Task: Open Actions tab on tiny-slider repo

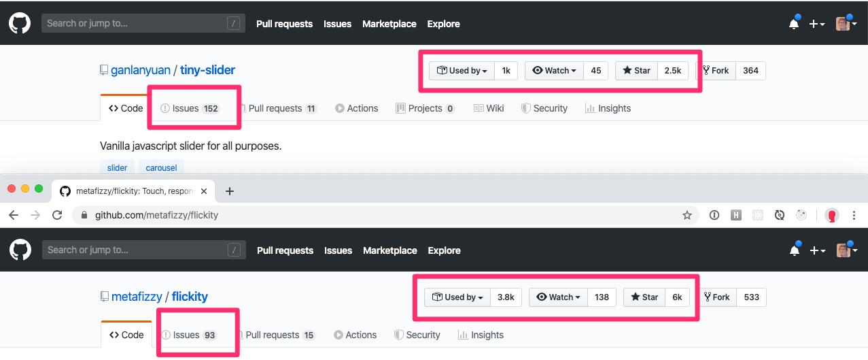Action: 356,108
